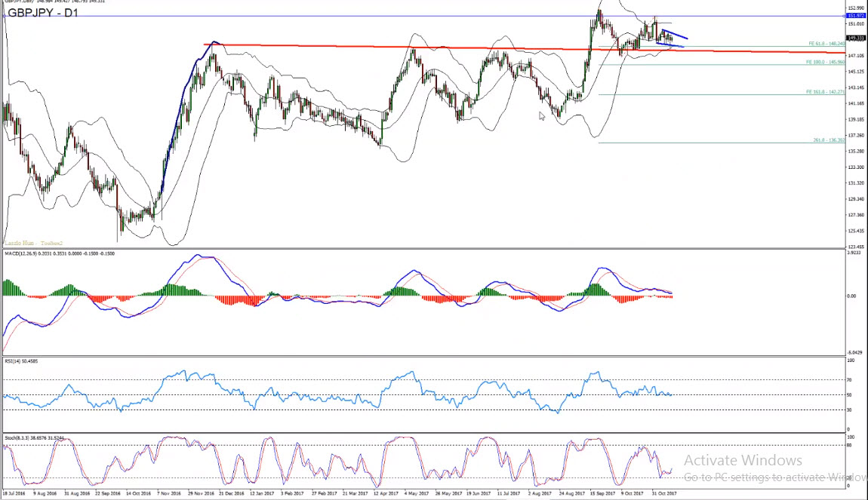Image resolution: width=868 pixels, height=500 pixels.
Task: Click the 12 Jan 2017 date label
Action: point(262,493)
